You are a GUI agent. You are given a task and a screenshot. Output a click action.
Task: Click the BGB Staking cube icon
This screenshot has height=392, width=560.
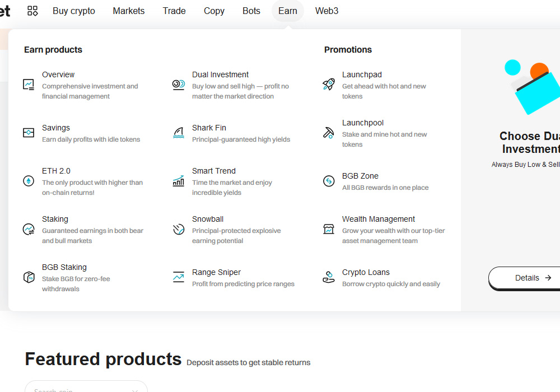pyautogui.click(x=29, y=277)
